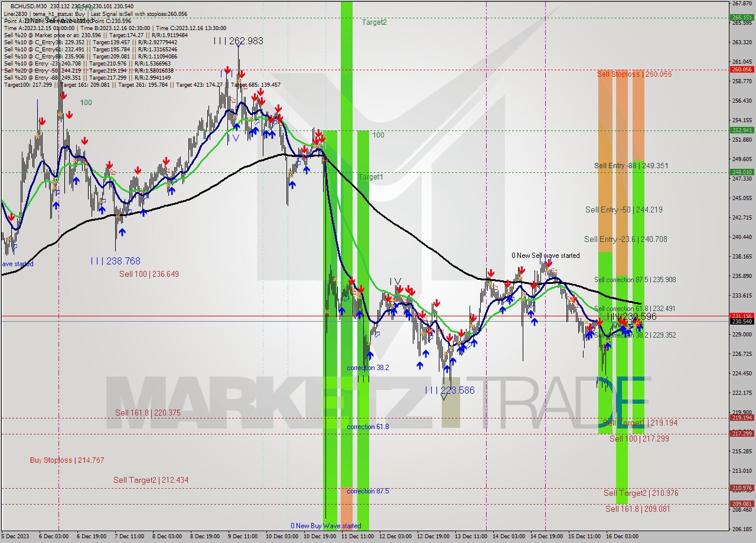The image size is (756, 543).
Task: Click the 'Target1' label
Action: (x=371, y=177)
